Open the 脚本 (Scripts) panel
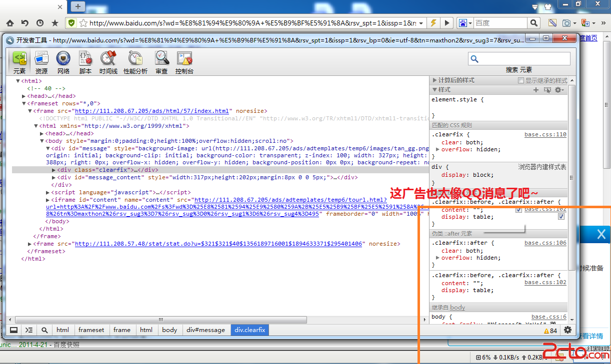 (85, 62)
